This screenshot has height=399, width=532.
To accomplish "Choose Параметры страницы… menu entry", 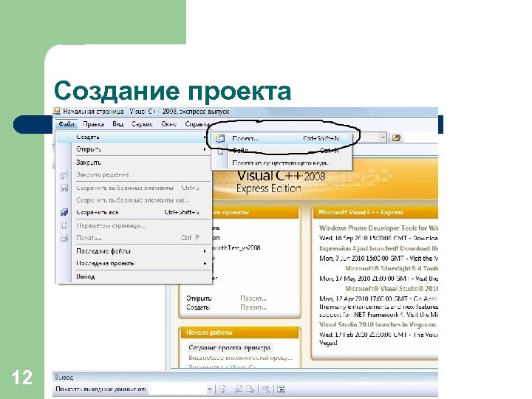I will click(132, 225).
